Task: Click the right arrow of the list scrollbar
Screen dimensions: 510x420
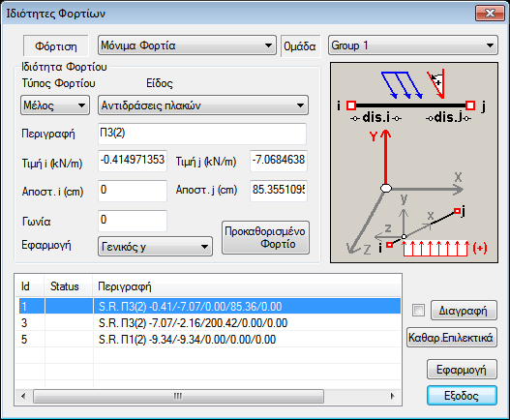Action: coord(393,396)
